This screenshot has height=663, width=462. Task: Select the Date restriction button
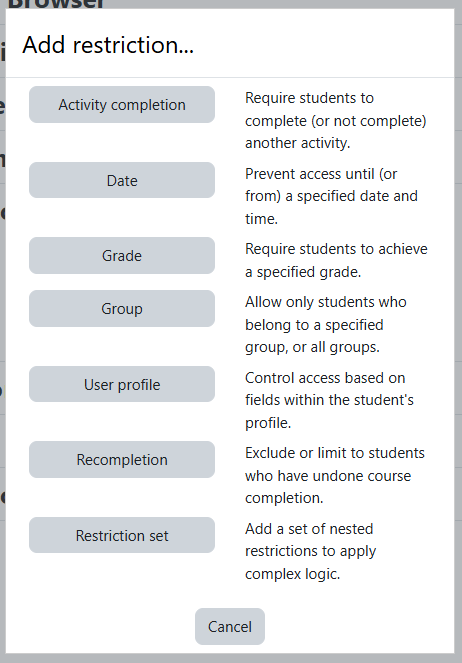pos(122,180)
